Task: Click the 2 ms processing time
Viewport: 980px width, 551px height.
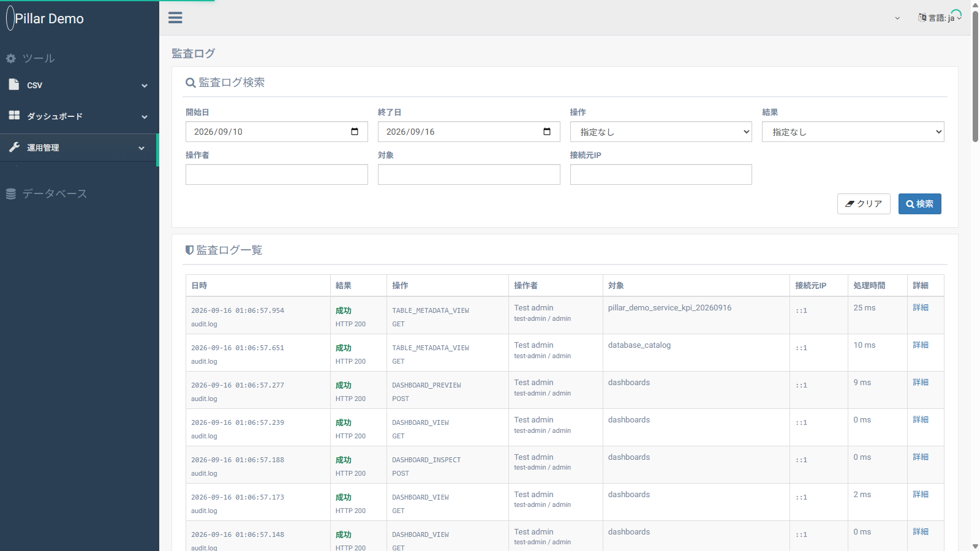Action: click(862, 495)
